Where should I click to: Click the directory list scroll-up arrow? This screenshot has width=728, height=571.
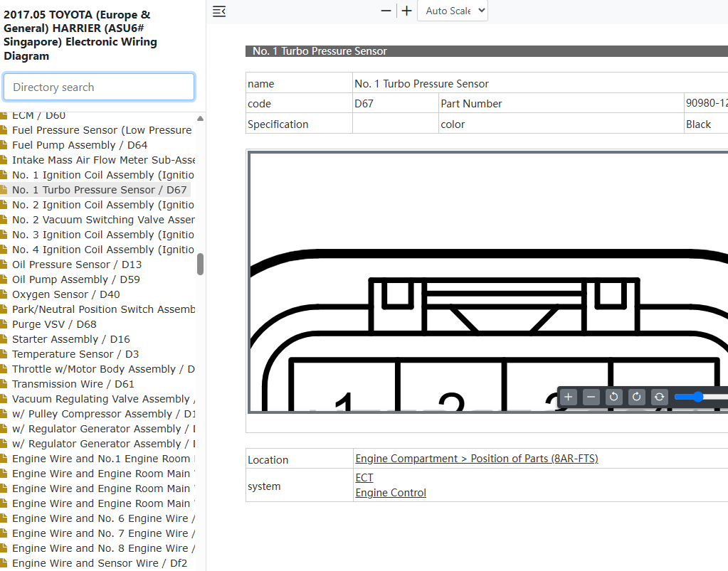200,118
